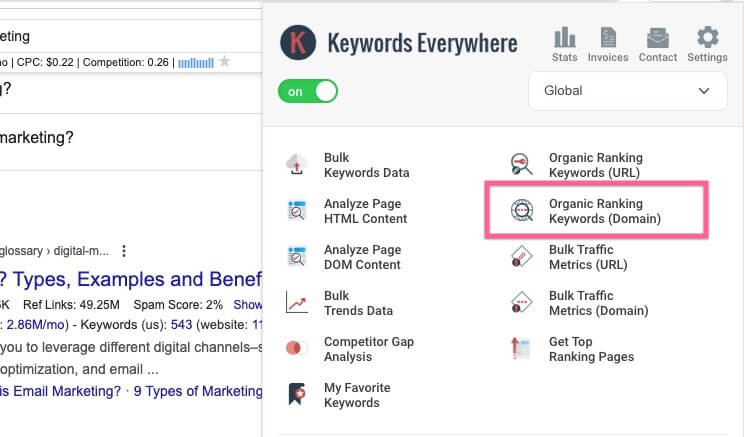Click the Bulk Trends Data chart icon
The height and width of the screenshot is (437, 744).
pos(297,303)
